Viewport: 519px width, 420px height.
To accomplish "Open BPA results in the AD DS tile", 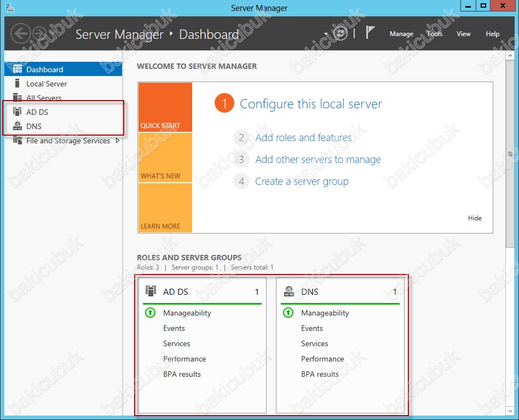I will click(182, 374).
